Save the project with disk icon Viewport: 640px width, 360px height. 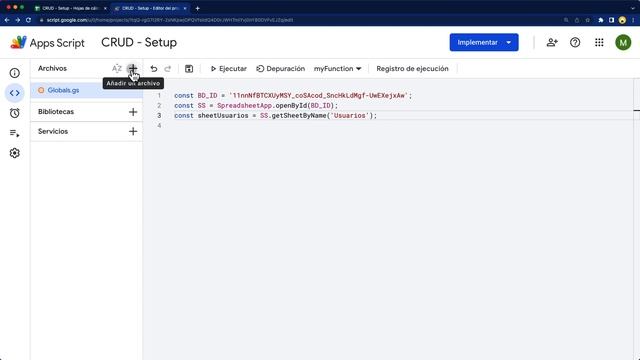point(189,69)
